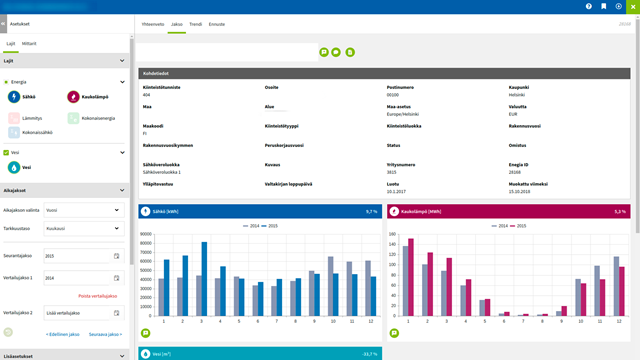Switch to Jakso tab
The width and height of the screenshot is (640, 360).
tap(177, 24)
